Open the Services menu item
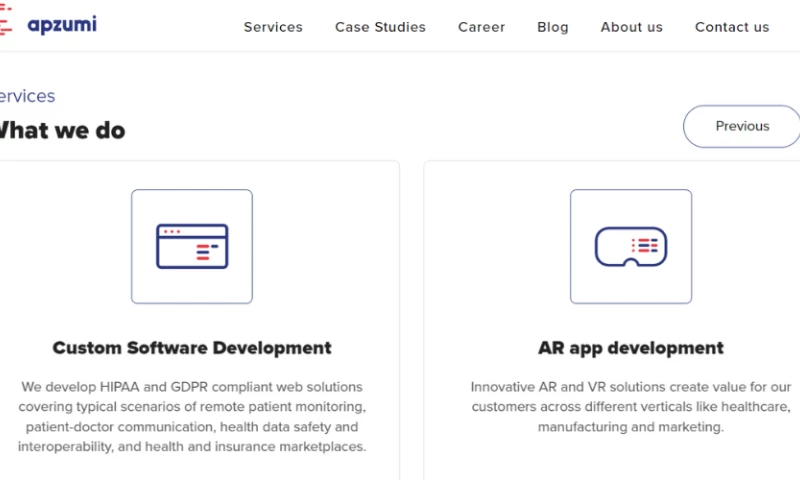Image resolution: width=800 pixels, height=480 pixels. 273,27
